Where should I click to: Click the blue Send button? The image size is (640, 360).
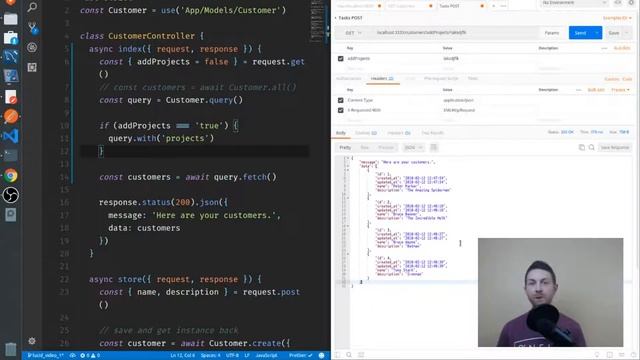(580, 33)
